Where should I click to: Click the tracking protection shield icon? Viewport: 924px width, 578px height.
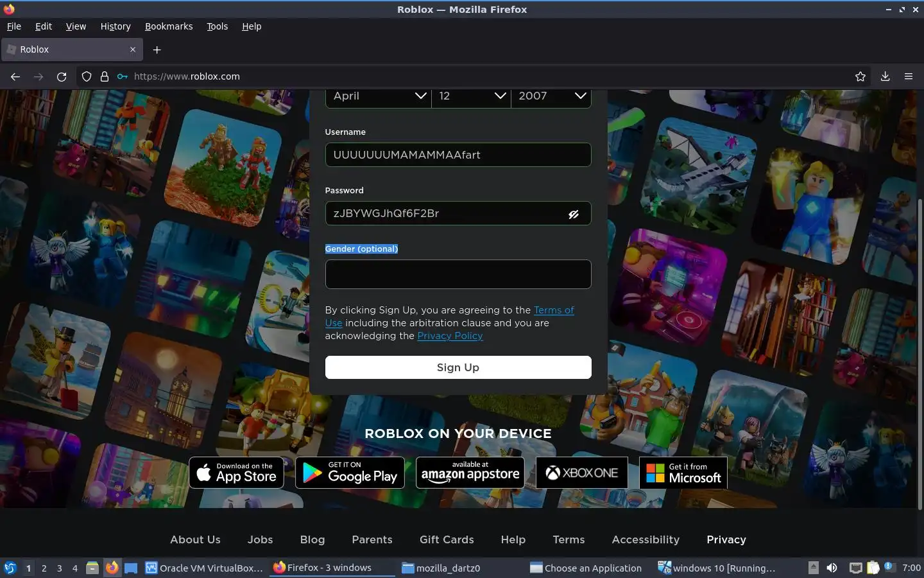click(x=87, y=76)
